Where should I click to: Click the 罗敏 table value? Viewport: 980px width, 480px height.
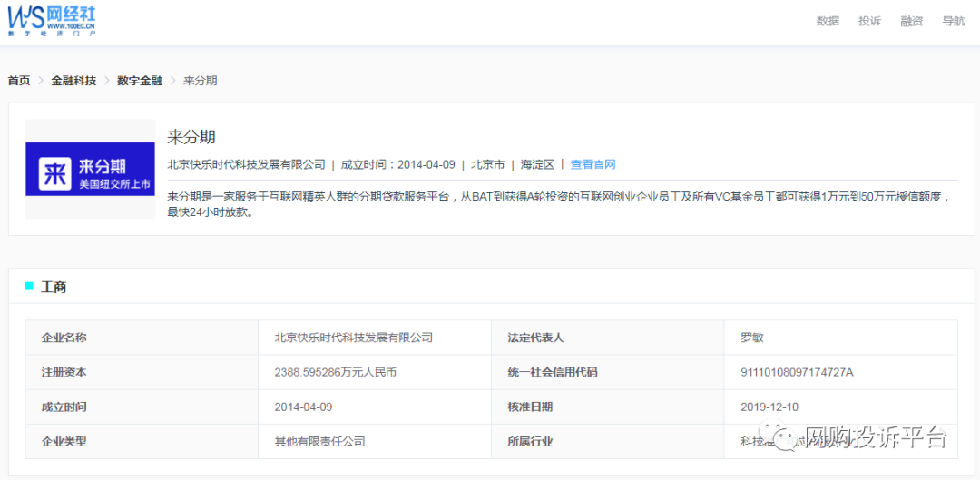click(x=752, y=338)
